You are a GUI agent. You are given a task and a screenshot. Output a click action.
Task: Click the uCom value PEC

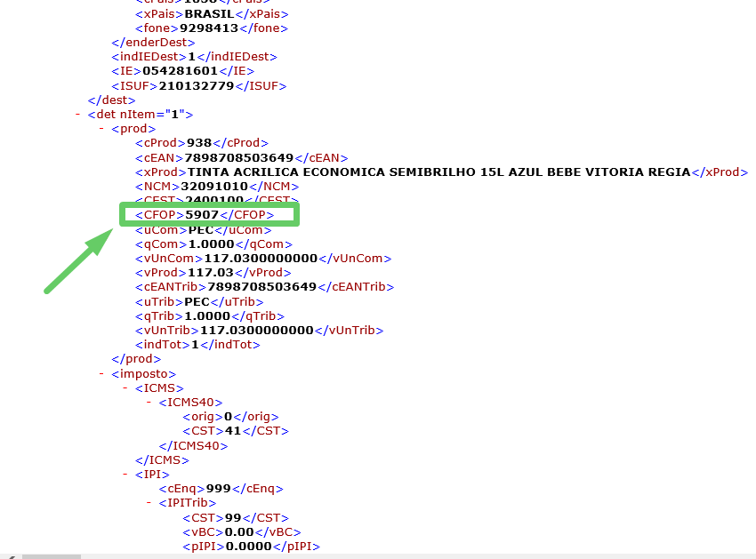[x=201, y=230]
